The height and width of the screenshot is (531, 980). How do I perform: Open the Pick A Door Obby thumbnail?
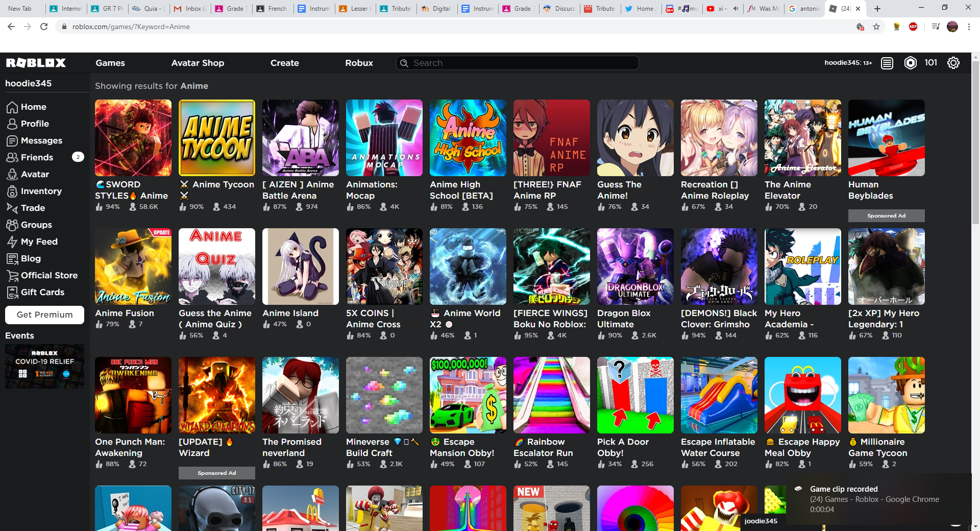[635, 395]
